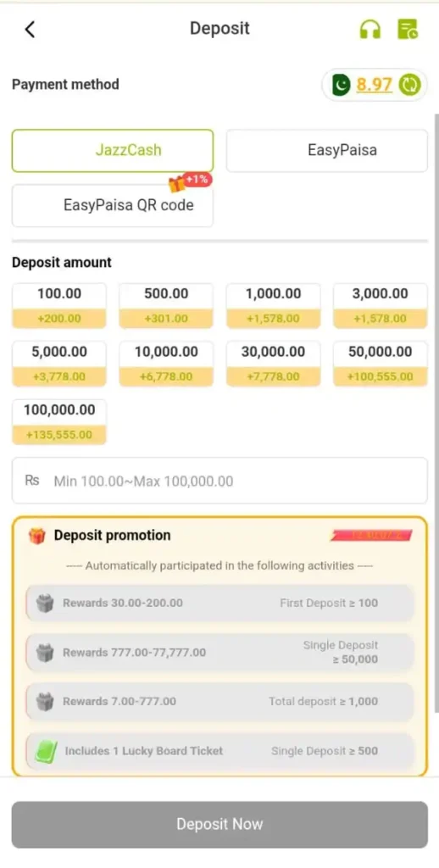The image size is (439, 868).
Task: Choose the 100,000.00 deposit amount
Action: [x=59, y=422]
